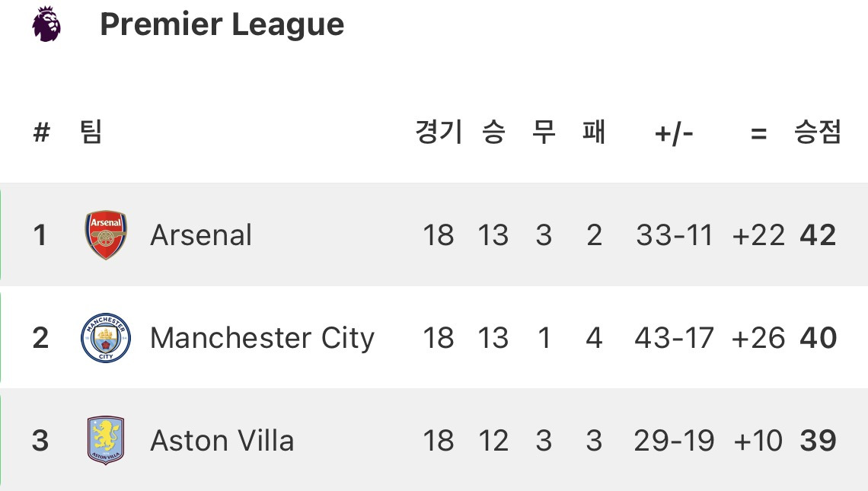868x491 pixels.
Task: Click the 팀 team column header
Action: (91, 133)
